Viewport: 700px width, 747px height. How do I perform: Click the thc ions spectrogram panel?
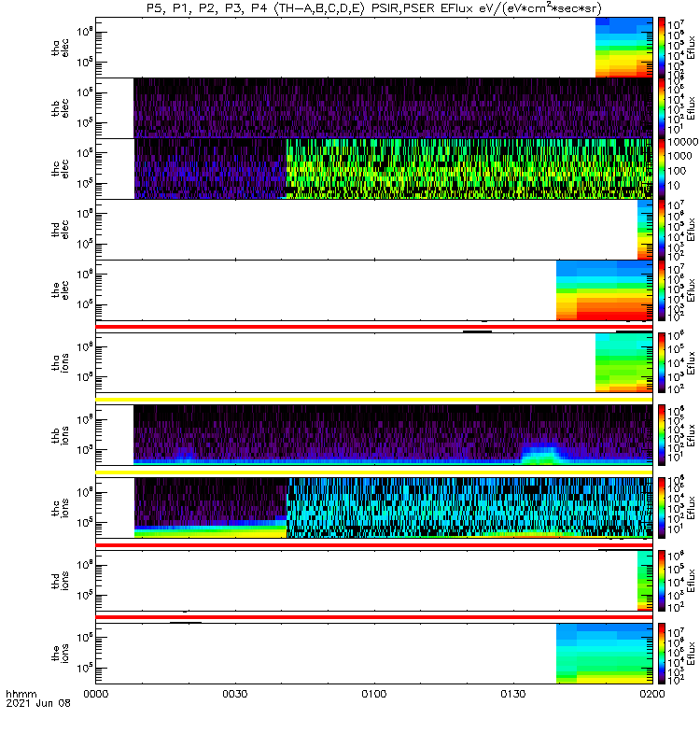374,508
